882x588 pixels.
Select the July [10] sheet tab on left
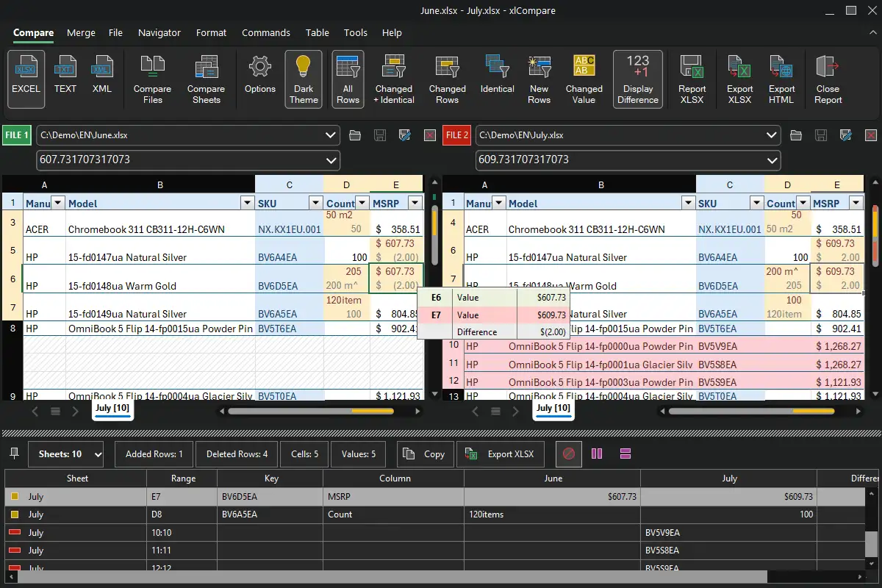112,408
